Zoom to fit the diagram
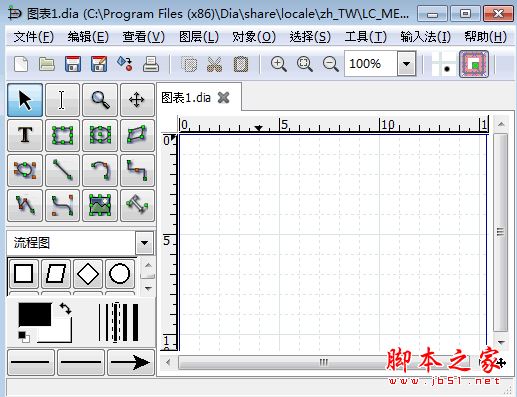The width and height of the screenshot is (517, 397). point(305,64)
